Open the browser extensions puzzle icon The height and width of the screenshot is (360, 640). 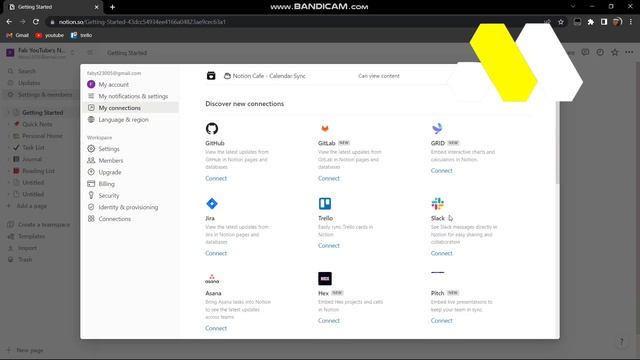tap(591, 22)
